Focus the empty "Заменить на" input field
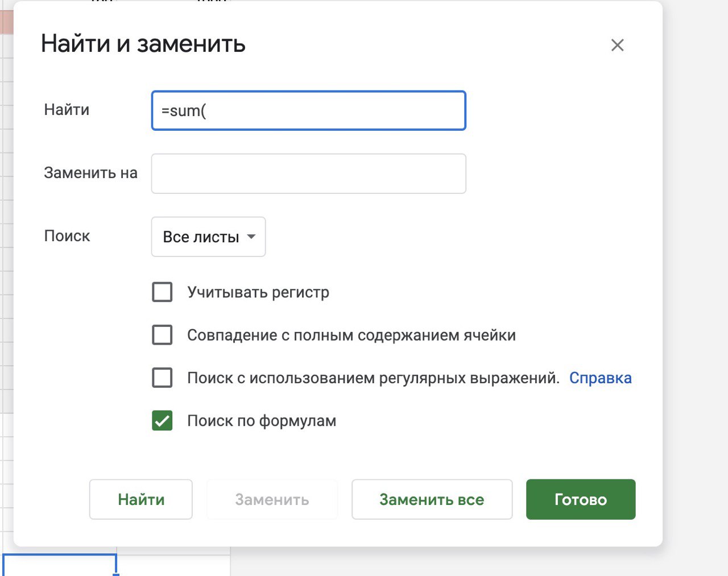This screenshot has height=576, width=728. pyautogui.click(x=308, y=173)
